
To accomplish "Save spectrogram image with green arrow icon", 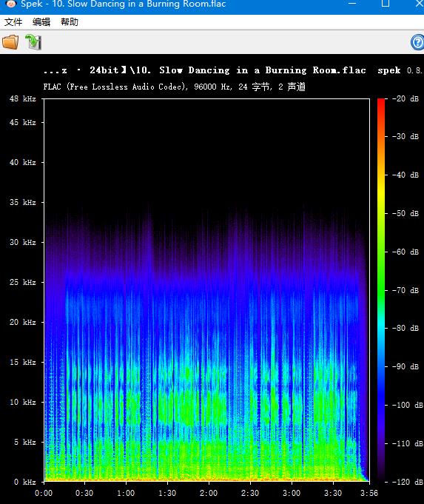I will (x=33, y=42).
